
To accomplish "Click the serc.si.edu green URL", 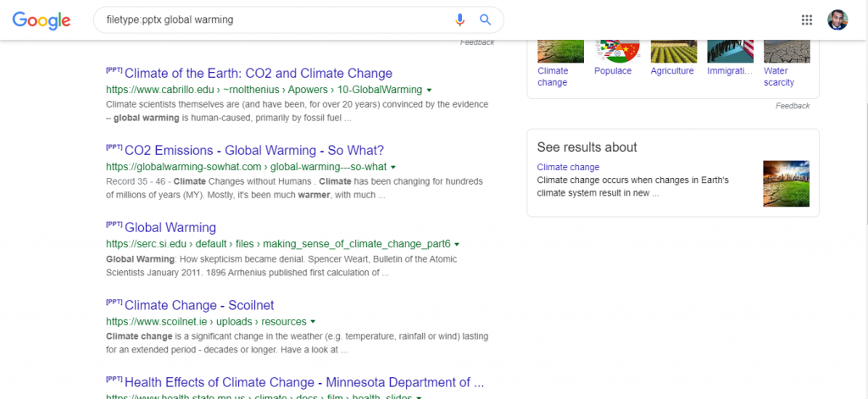I will [x=278, y=243].
